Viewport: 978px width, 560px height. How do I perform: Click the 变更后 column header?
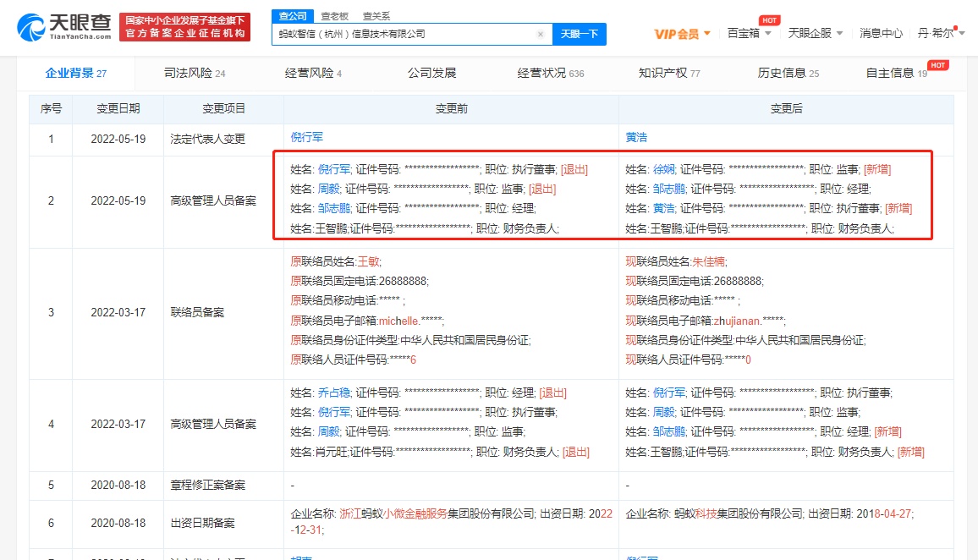pos(787,108)
